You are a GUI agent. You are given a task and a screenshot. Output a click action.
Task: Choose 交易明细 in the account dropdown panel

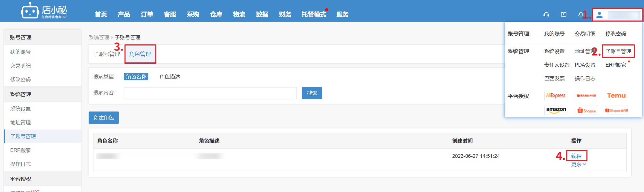coord(585,34)
